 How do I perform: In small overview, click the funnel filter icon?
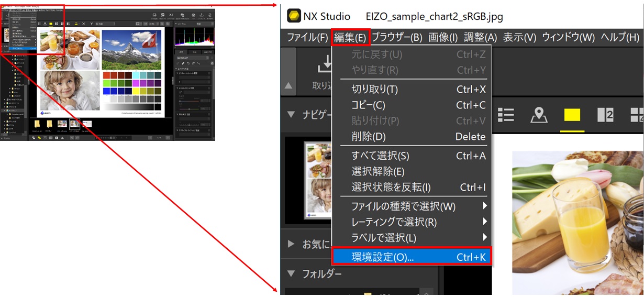[92, 24]
